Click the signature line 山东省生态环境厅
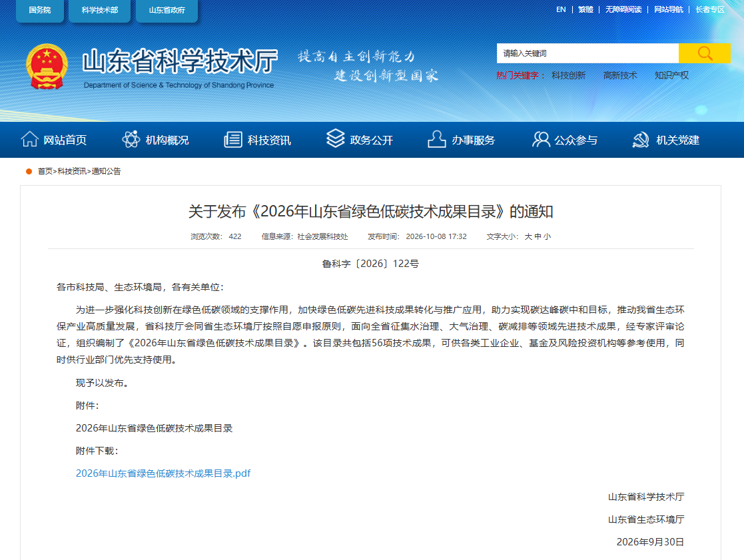744x560 pixels. click(646, 519)
